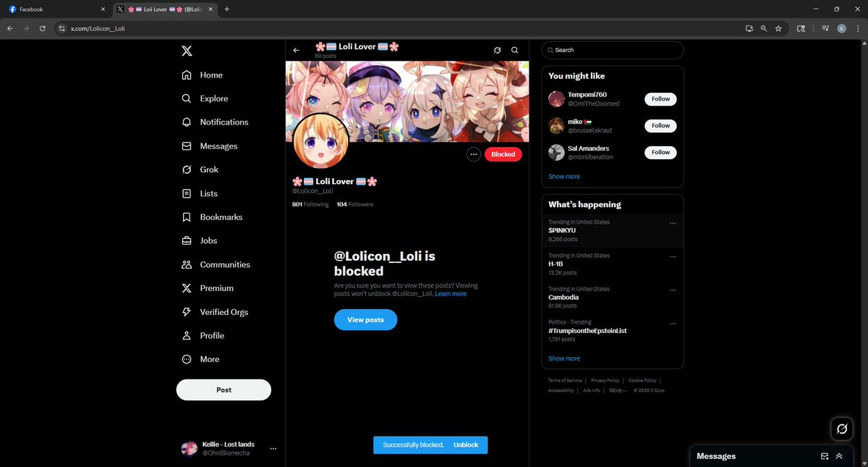This screenshot has width=868, height=467.
Task: Show more in You might like
Action: point(564,177)
